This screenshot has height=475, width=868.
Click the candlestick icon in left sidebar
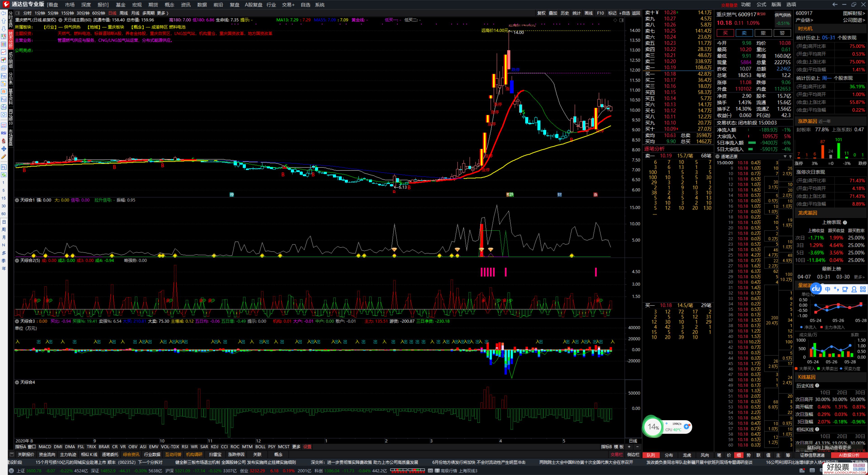point(4,60)
